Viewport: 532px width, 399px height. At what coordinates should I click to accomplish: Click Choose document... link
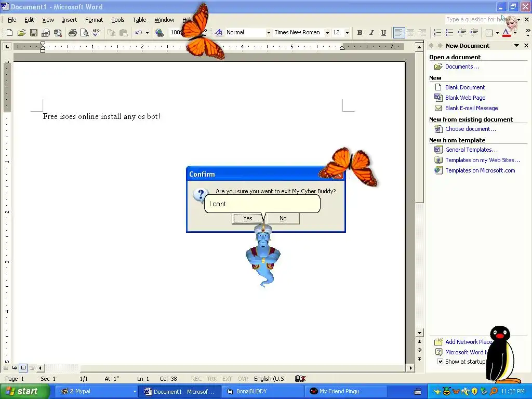click(470, 129)
